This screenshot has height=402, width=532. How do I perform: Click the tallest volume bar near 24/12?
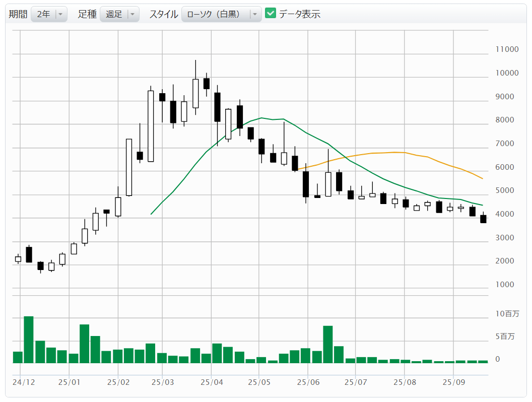(x=29, y=339)
